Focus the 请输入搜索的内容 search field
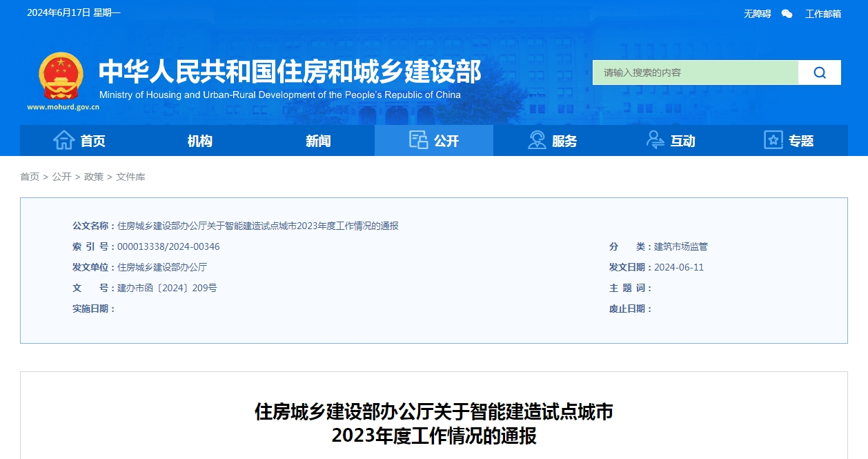 pyautogui.click(x=696, y=72)
